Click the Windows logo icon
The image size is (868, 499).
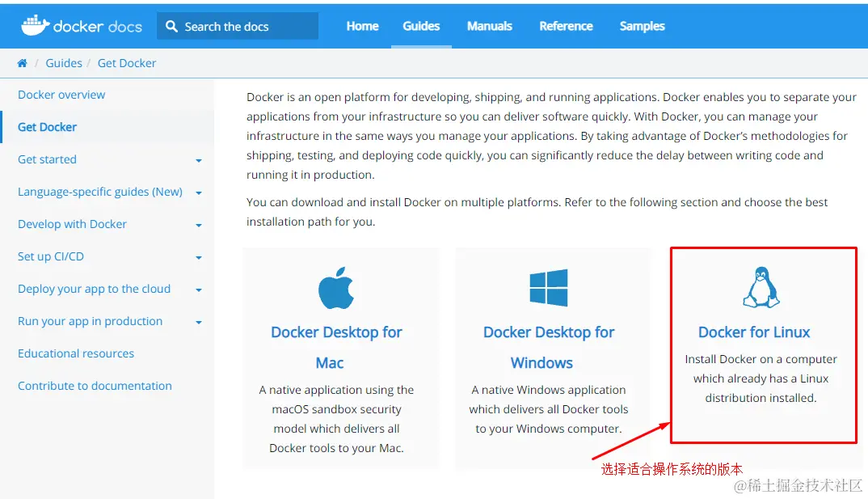(x=549, y=287)
